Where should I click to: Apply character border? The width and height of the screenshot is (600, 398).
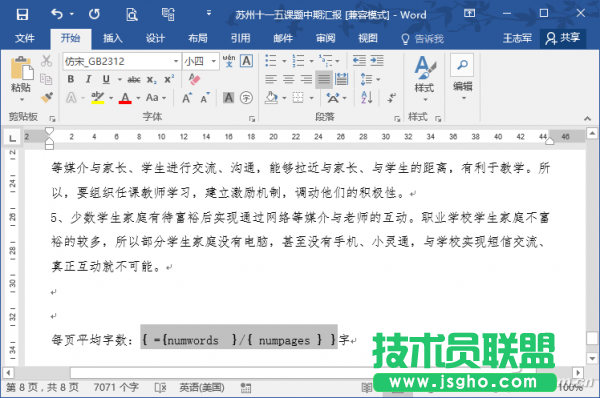[246, 61]
